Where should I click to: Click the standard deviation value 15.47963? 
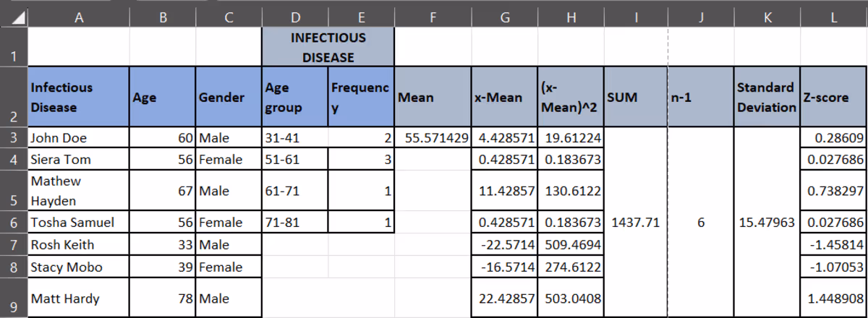[x=766, y=223]
